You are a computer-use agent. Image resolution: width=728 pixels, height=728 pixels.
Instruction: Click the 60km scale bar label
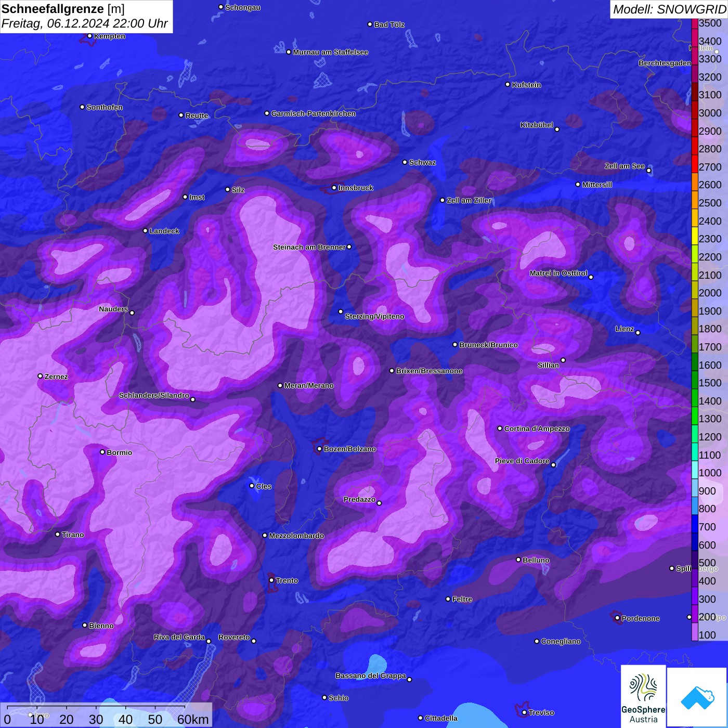click(x=193, y=719)
